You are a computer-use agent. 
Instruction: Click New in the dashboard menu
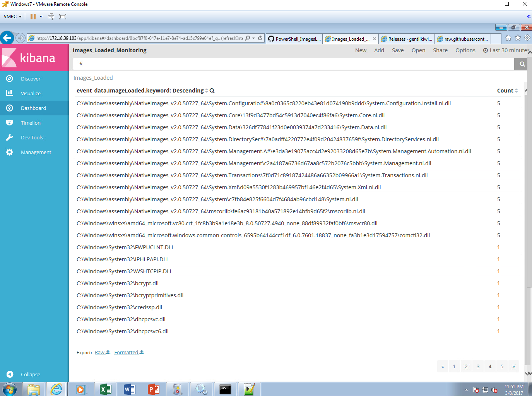(361, 50)
